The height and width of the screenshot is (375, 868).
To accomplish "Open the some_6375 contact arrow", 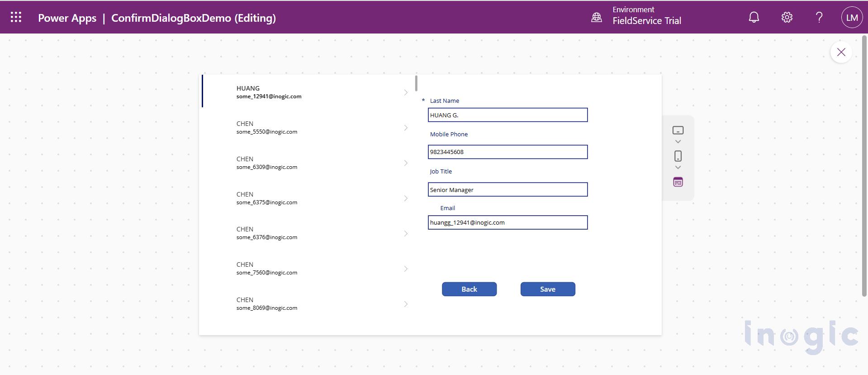I will (406, 198).
